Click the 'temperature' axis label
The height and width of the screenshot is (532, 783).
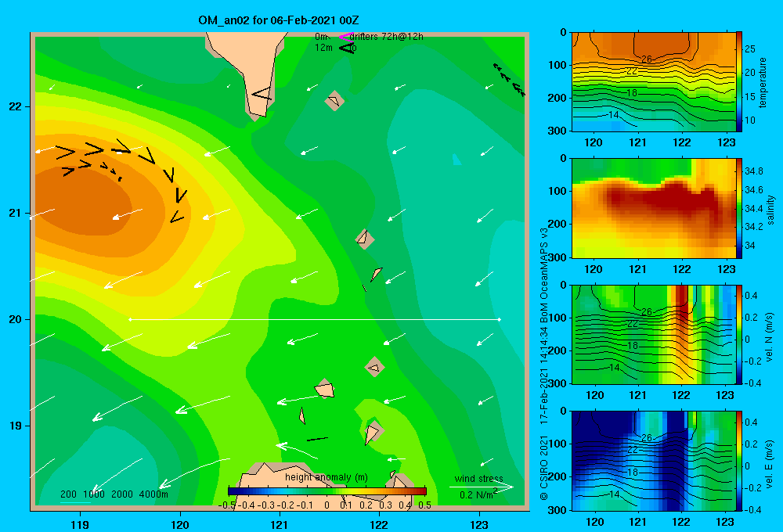(x=763, y=82)
